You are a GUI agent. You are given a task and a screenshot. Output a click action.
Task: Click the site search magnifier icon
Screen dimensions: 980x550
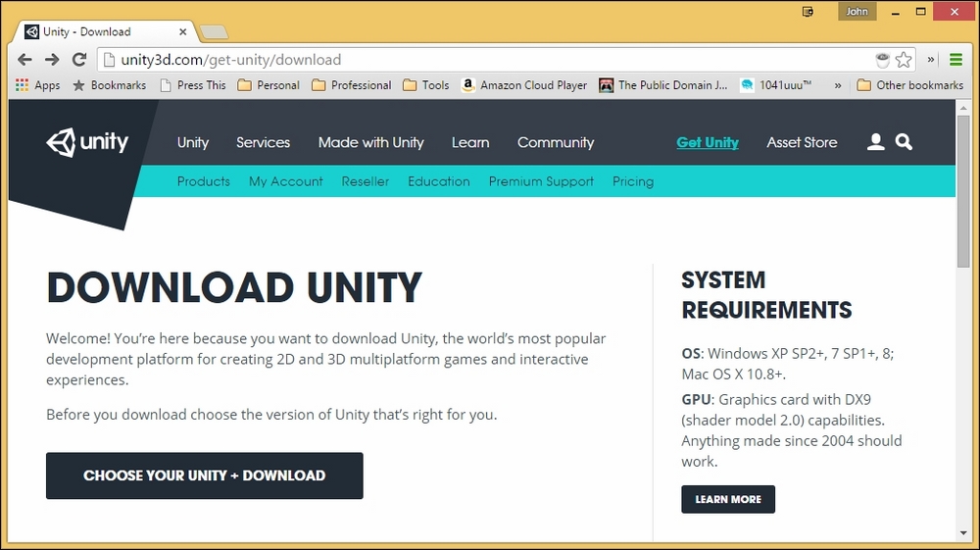pyautogui.click(x=904, y=142)
